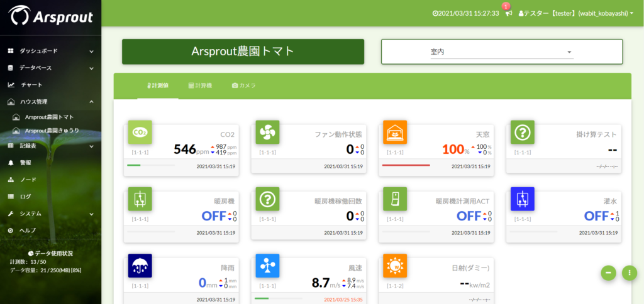The width and height of the screenshot is (644, 304).
Task: Expand the ダッシュボード sidebar menu
Action: pos(50,52)
